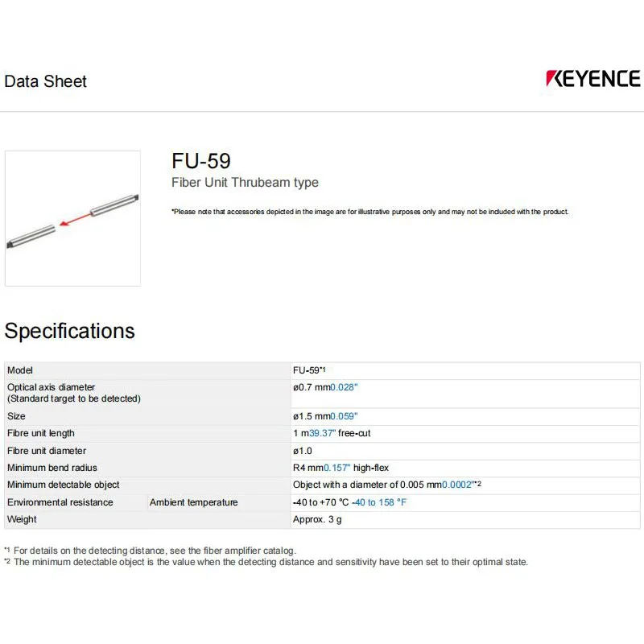Screen dimensions: 644x644
Task: Click the blue 0.0002" detectable object value
Action: point(456,485)
